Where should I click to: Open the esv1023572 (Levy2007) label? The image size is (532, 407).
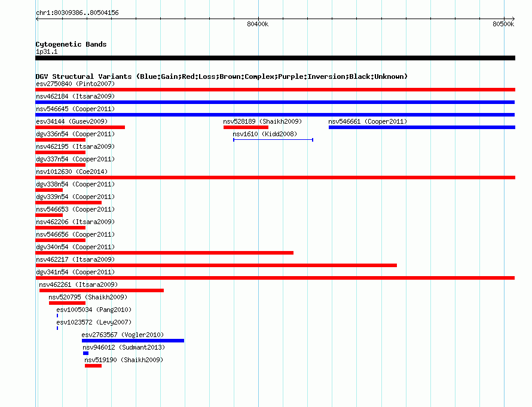point(94,322)
